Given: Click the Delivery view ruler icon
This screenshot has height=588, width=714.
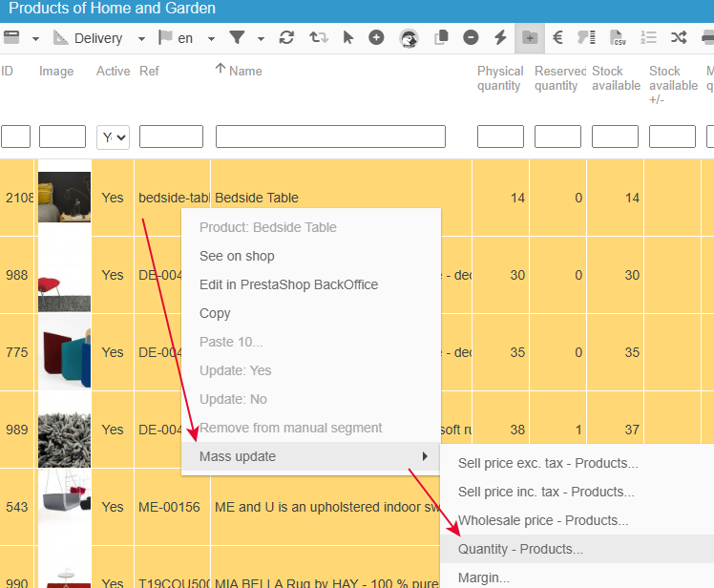Looking at the screenshot, I should point(60,38).
